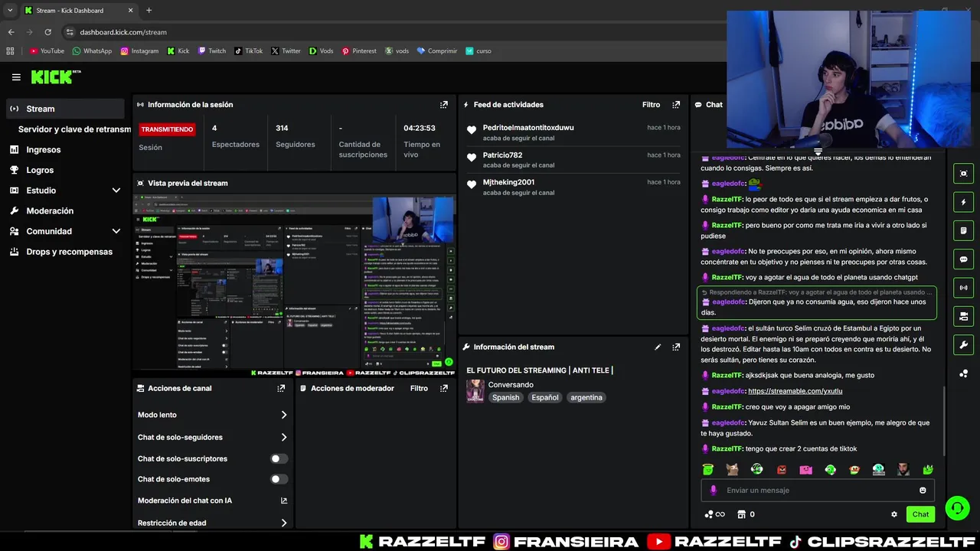Open the YouTube bookmark
Screen dimensions: 980x551
click(x=47, y=51)
